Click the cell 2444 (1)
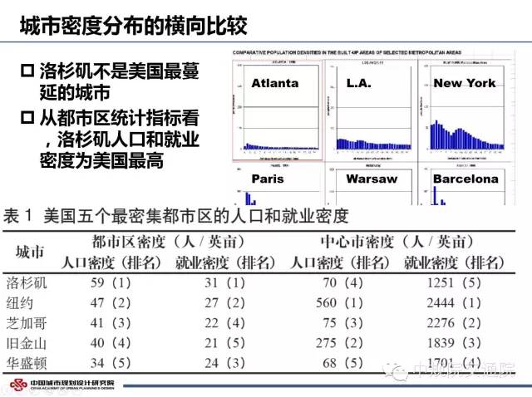Image resolution: width=532 pixels, height=397 pixels. [454, 303]
